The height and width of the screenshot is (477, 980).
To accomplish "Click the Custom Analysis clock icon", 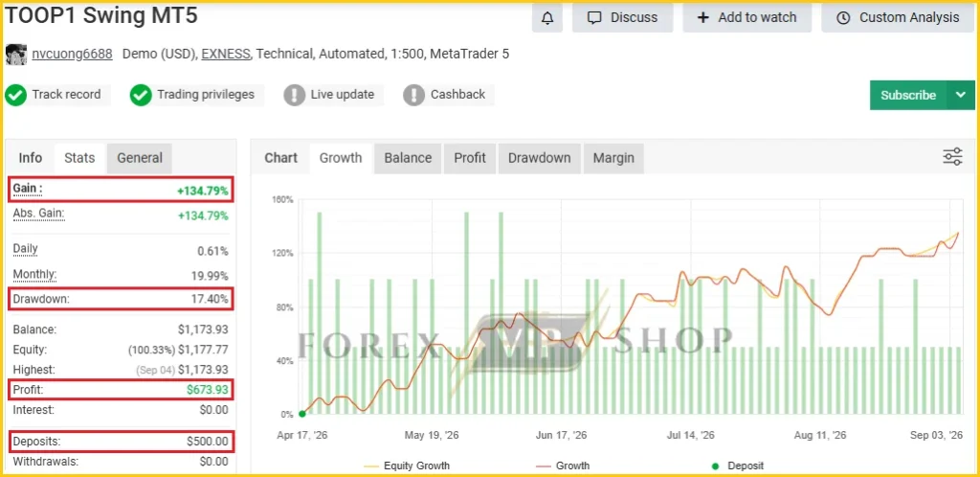I will (843, 18).
